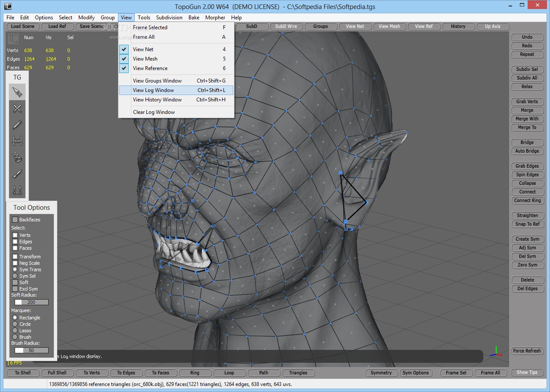The height and width of the screenshot is (392, 550).
Task: Toggle the Show Tips button
Action: (x=527, y=372)
